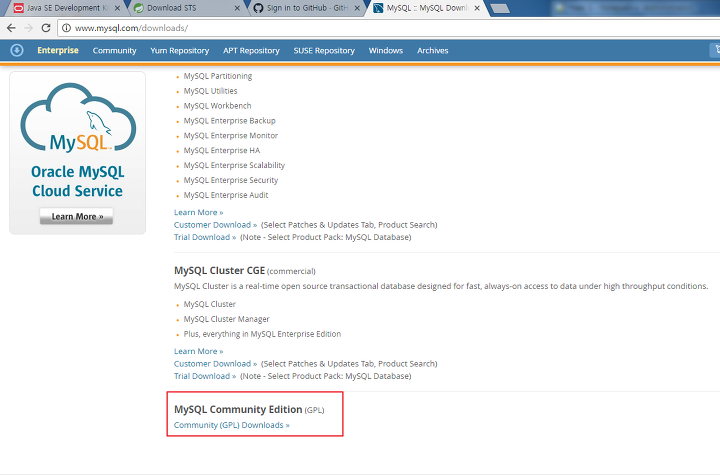Click the Spring favicon on Download STS tab
The width and height of the screenshot is (720, 475).
click(x=138, y=8)
